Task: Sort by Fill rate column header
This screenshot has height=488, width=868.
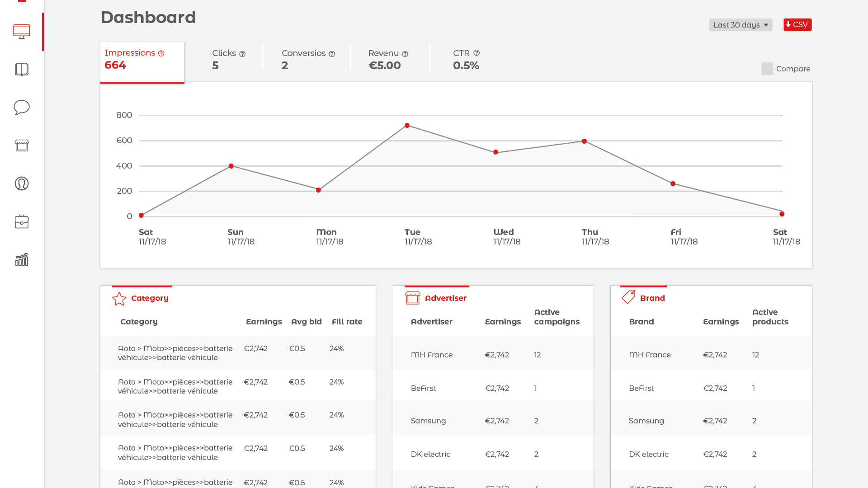Action: (347, 322)
